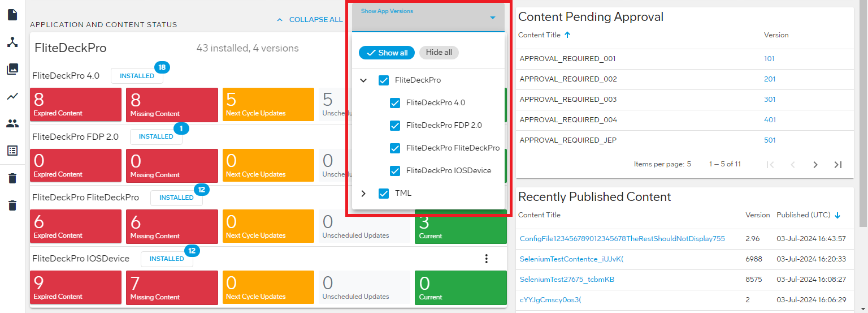
Task: Collapse the FliteDeckPro tree node
Action: 363,80
